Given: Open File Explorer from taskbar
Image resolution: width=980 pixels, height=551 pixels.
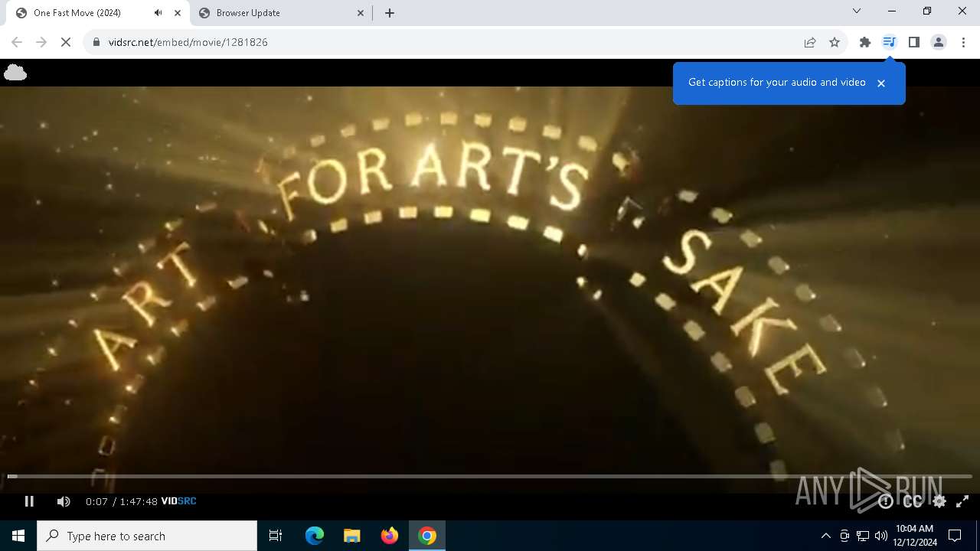Looking at the screenshot, I should [351, 536].
